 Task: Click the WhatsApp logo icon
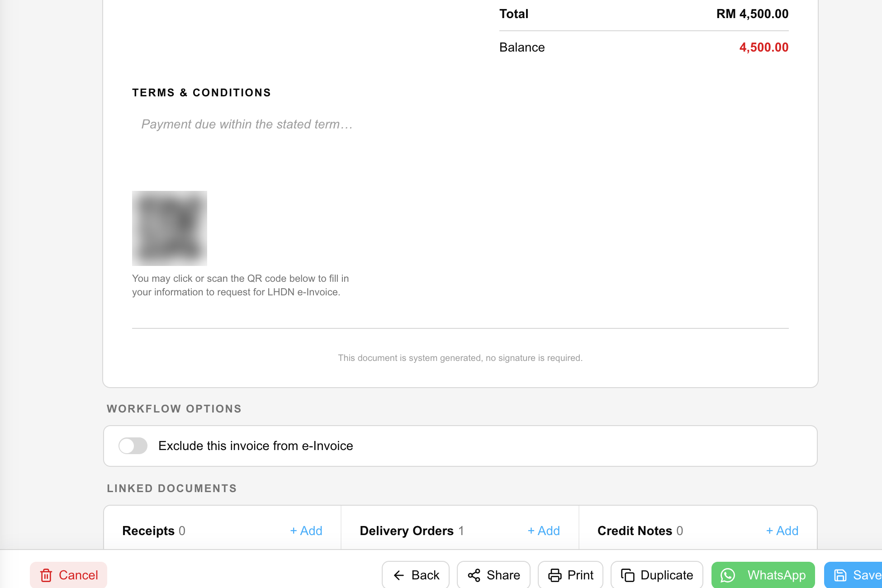coord(728,575)
